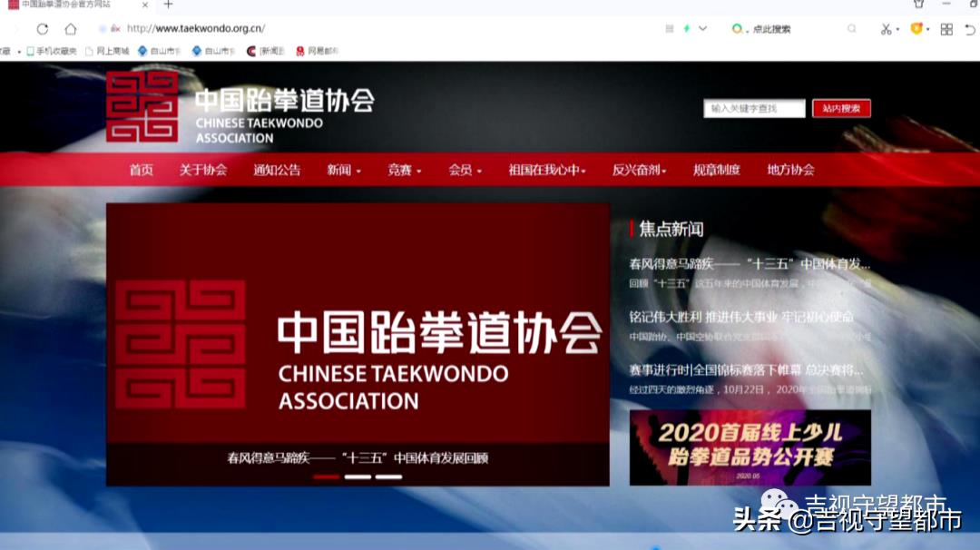Open the 焦点新闻 section heading
This screenshot has width=980, height=550.
671,230
